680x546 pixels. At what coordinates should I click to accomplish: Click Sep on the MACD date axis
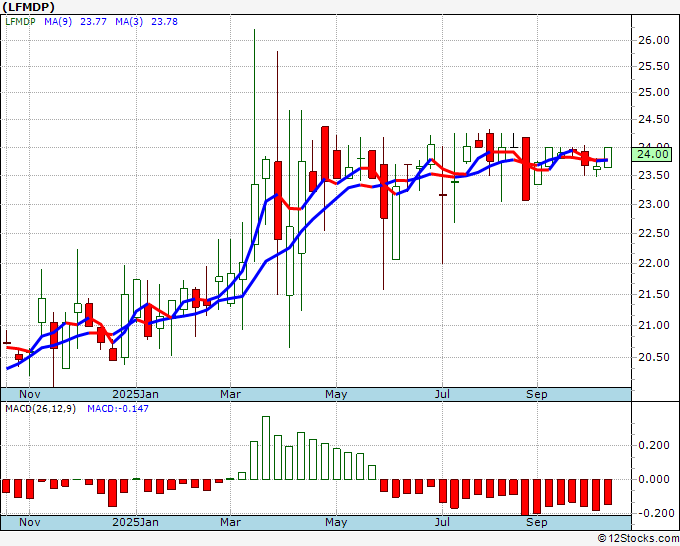[x=537, y=522]
